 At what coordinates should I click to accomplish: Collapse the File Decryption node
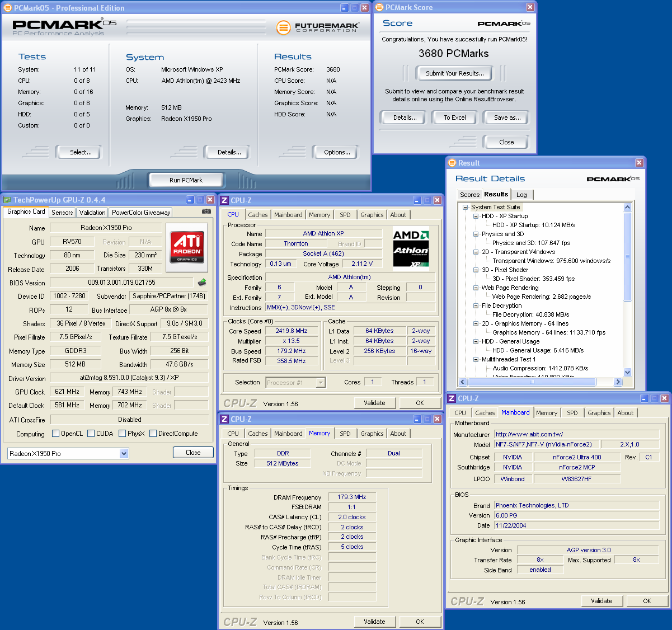(x=476, y=305)
